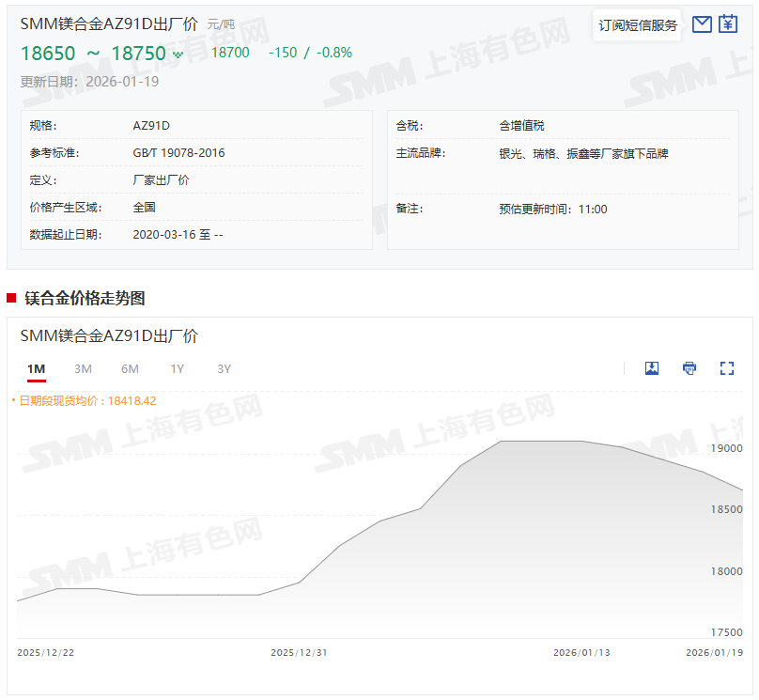The width and height of the screenshot is (759, 700).
Task: Click the green down-arrow beside price range
Action: (x=178, y=54)
